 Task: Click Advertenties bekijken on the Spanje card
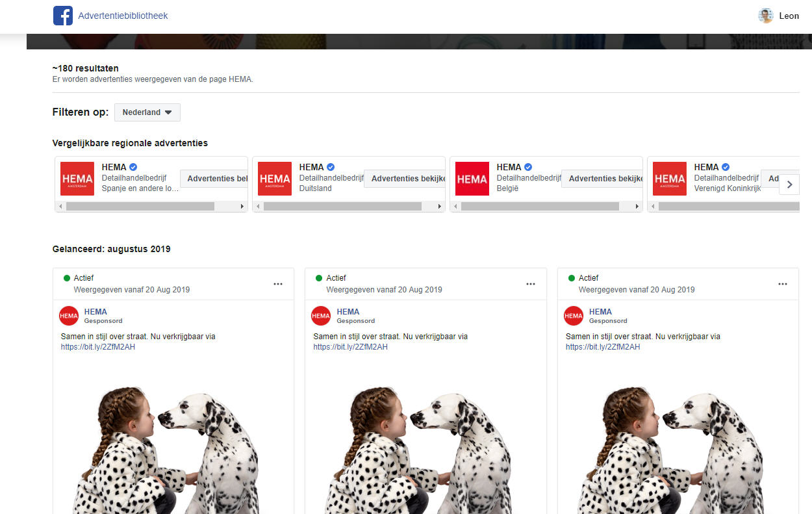pyautogui.click(x=214, y=179)
